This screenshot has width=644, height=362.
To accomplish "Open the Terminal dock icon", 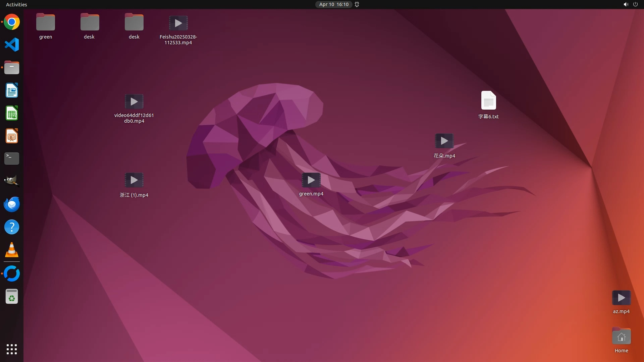I will [x=12, y=159].
